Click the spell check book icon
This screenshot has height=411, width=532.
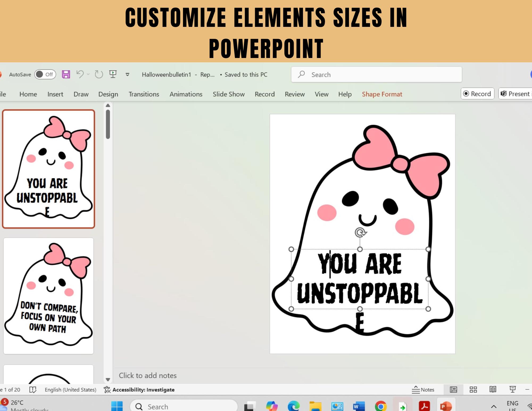point(33,390)
